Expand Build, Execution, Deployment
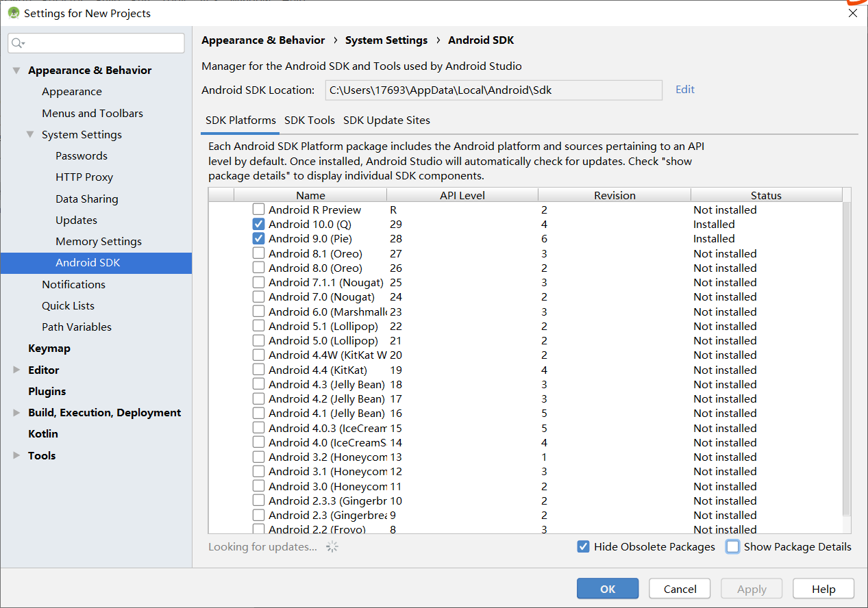The height and width of the screenshot is (608, 868). point(15,412)
